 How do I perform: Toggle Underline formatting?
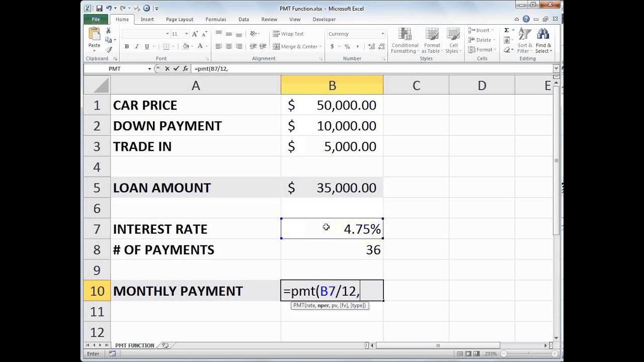147,46
